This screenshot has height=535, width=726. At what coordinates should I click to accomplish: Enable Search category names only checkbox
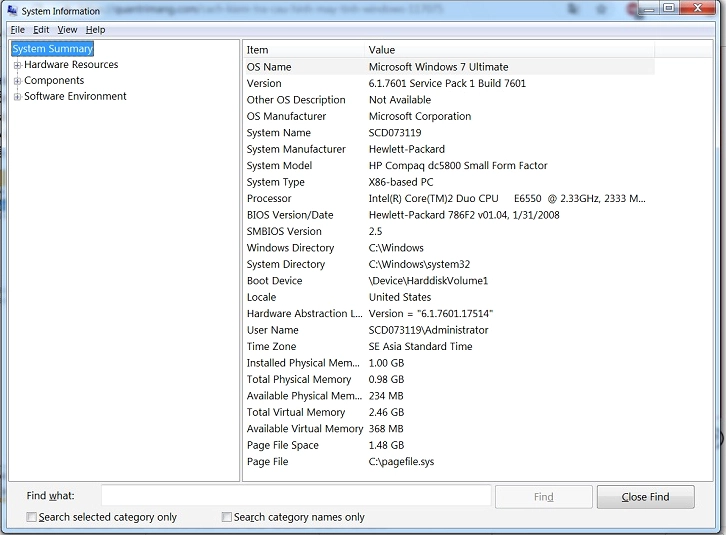click(226, 517)
